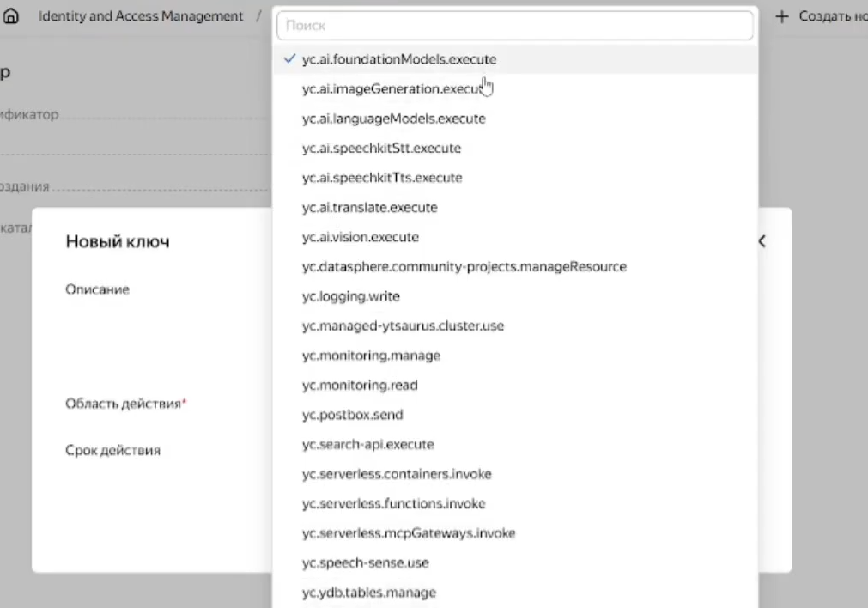The height and width of the screenshot is (608, 868).
Task: Click the search field in dropdown
Action: (x=515, y=27)
